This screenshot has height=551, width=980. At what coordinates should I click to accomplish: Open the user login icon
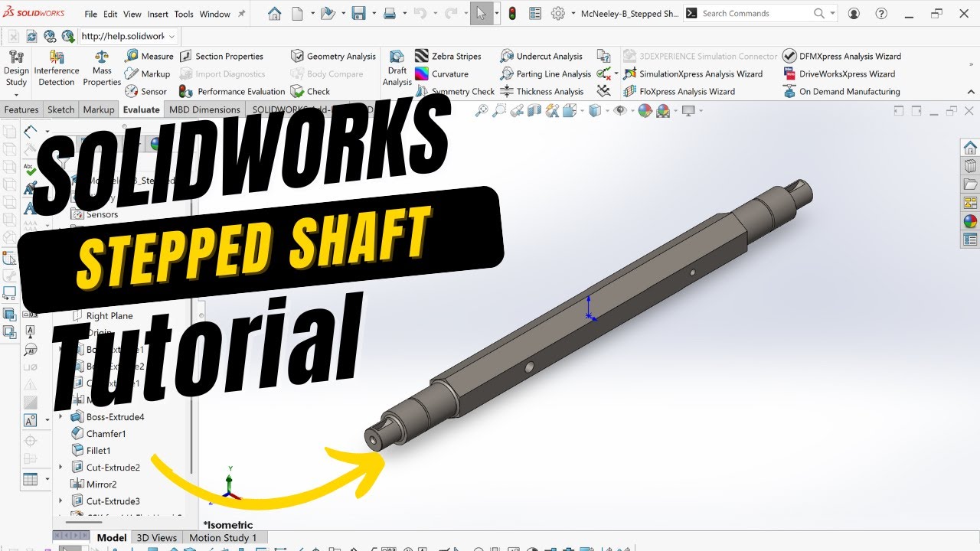click(854, 13)
